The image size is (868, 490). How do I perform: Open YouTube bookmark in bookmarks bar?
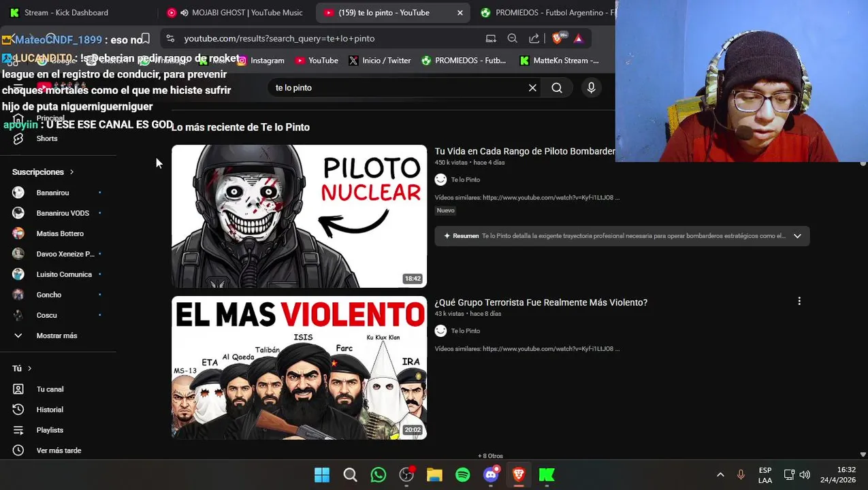(317, 61)
